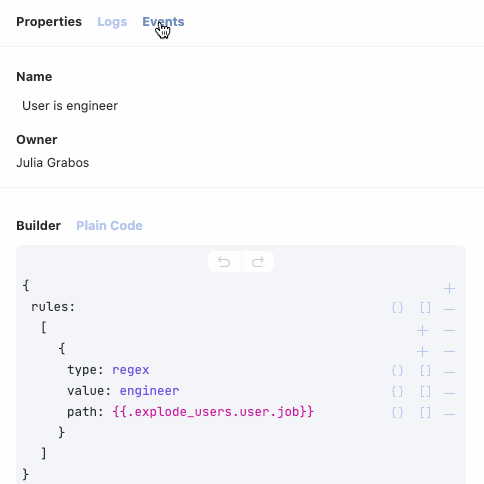This screenshot has height=484, width=484.
Task: Delete the rule object from the array
Action: (449, 352)
